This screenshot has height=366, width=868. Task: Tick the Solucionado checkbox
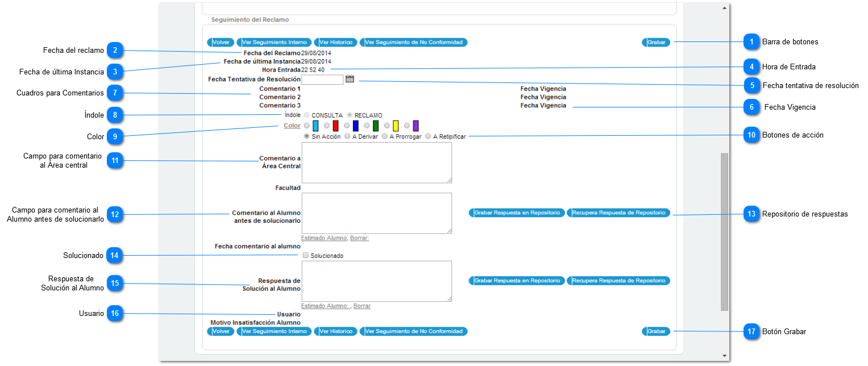305,256
